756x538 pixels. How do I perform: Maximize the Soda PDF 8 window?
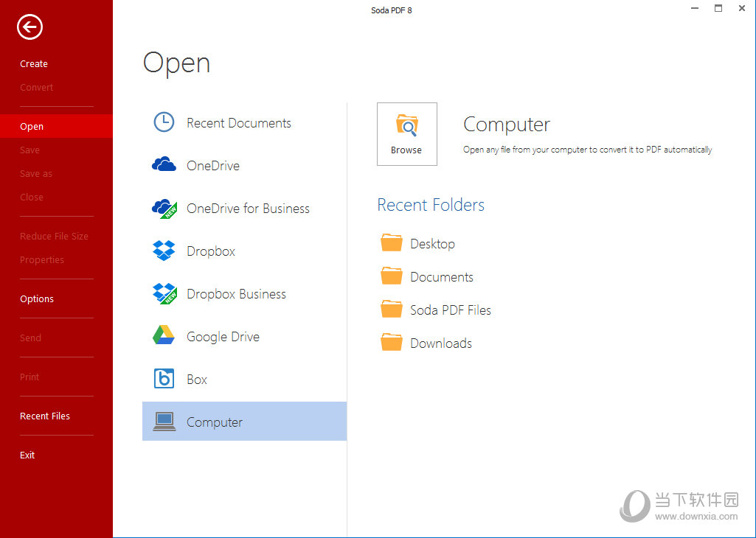tap(718, 8)
